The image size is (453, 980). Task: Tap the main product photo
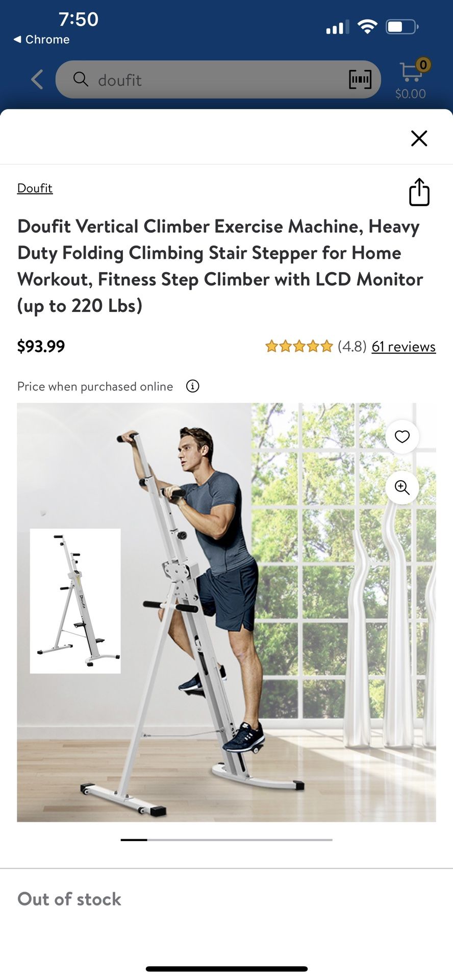[226, 612]
